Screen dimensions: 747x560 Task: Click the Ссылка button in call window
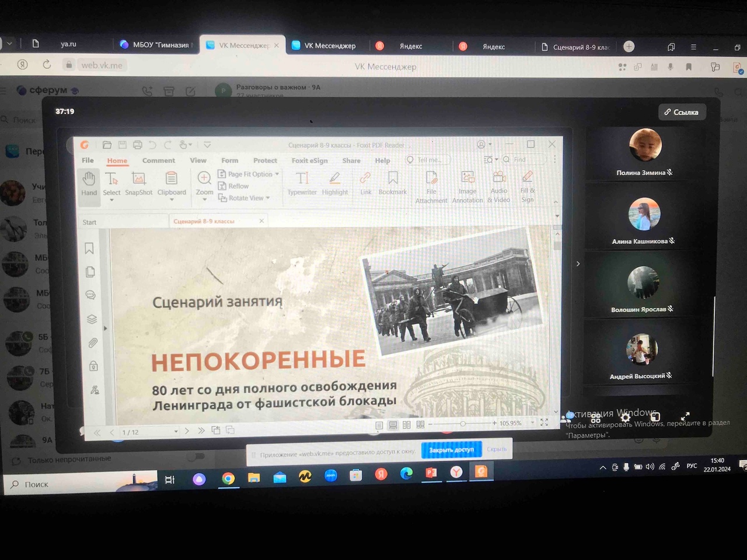coord(682,112)
